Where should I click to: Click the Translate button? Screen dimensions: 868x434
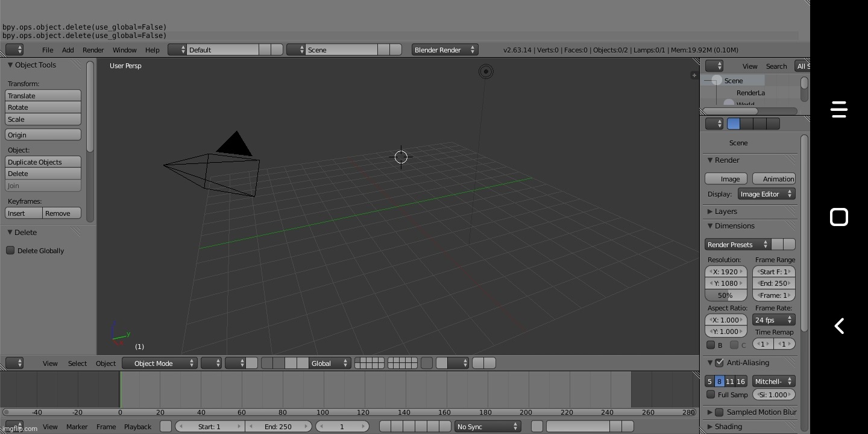pos(43,95)
